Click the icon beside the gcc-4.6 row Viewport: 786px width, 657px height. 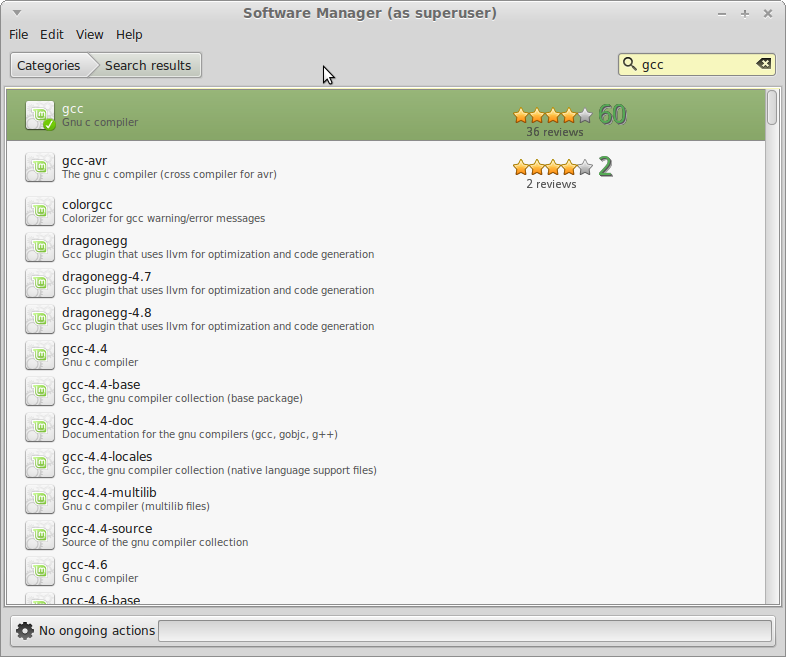[x=40, y=572]
